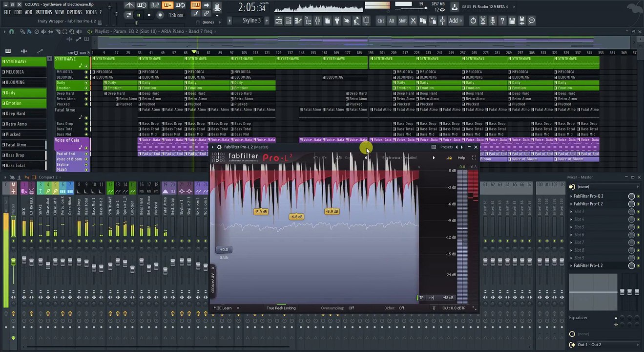
Task: Open the EDIT menu
Action: (18, 12)
